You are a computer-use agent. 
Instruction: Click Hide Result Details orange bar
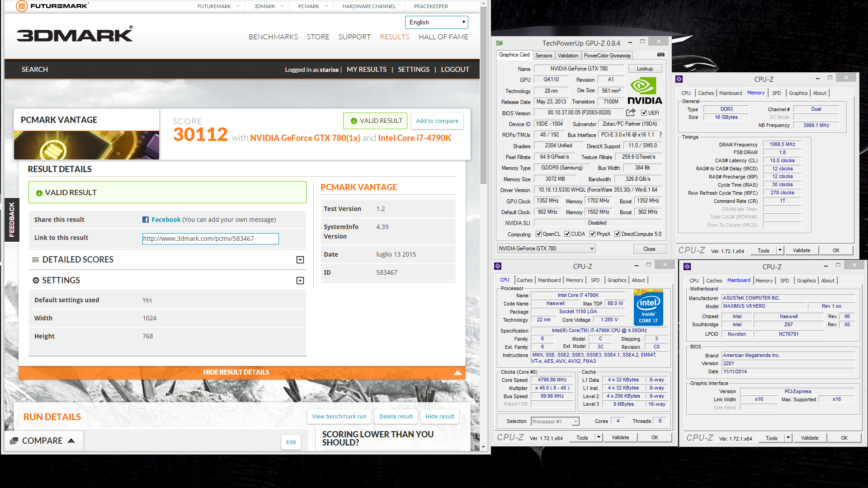point(242,372)
